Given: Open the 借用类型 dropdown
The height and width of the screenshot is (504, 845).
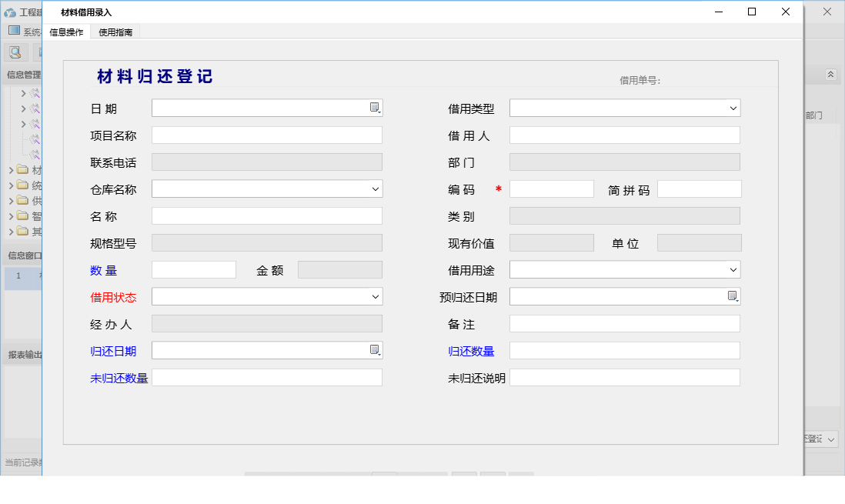Looking at the screenshot, I should click(x=732, y=108).
